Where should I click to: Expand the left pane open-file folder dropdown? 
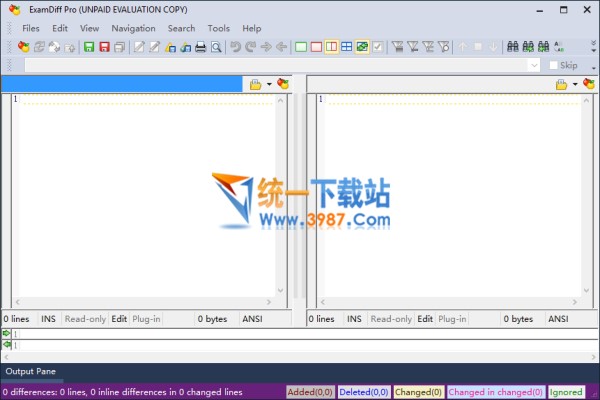point(269,84)
